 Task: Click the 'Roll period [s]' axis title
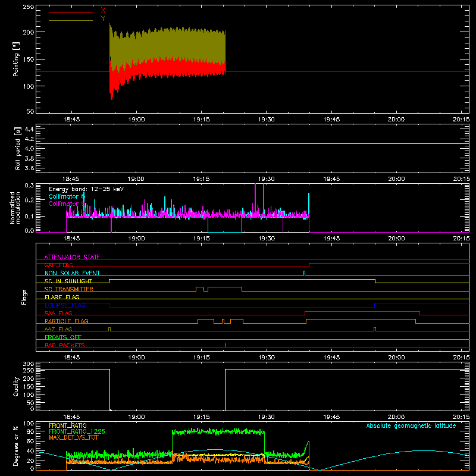coord(18,148)
